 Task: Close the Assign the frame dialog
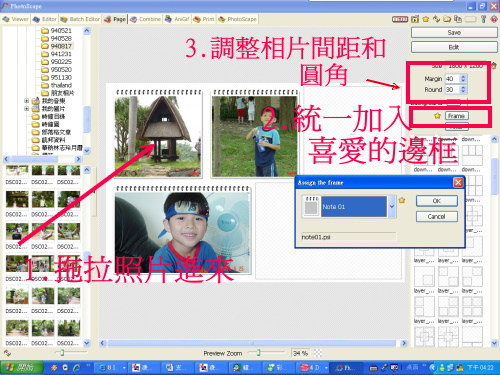(458, 182)
